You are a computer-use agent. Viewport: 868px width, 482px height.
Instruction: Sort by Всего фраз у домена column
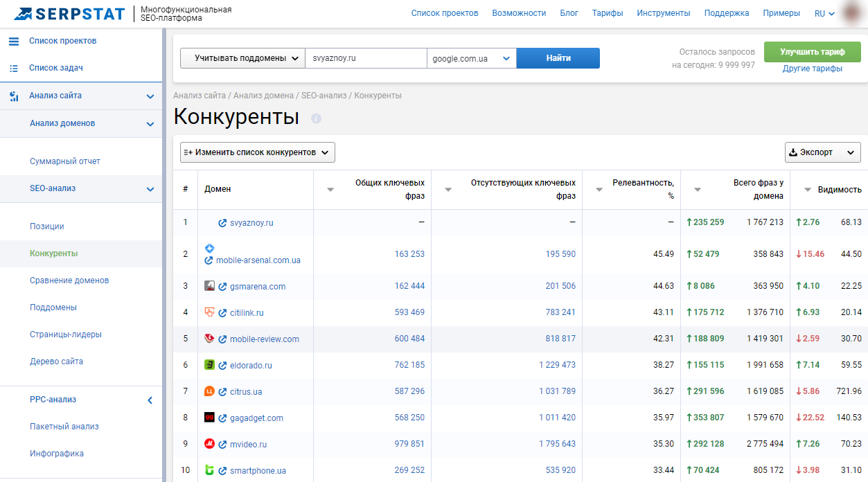(x=698, y=190)
